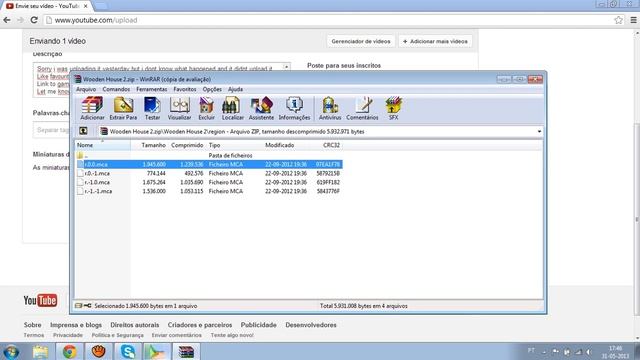The width and height of the screenshot is (640, 360).
Task: Click the clock in the system tray
Action: point(615,352)
